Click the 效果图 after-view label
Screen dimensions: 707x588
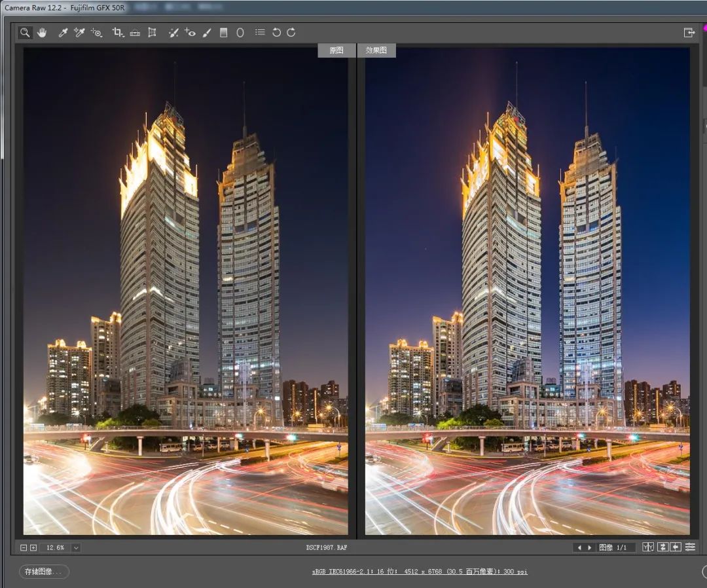(x=376, y=50)
